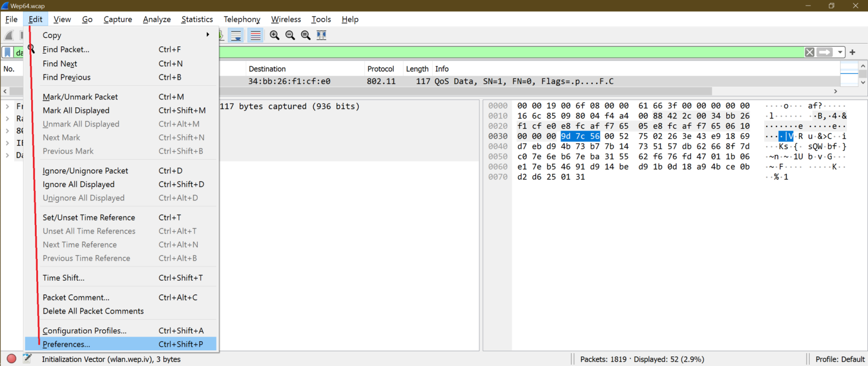
Task: Clear the display filter with X button
Action: point(809,52)
